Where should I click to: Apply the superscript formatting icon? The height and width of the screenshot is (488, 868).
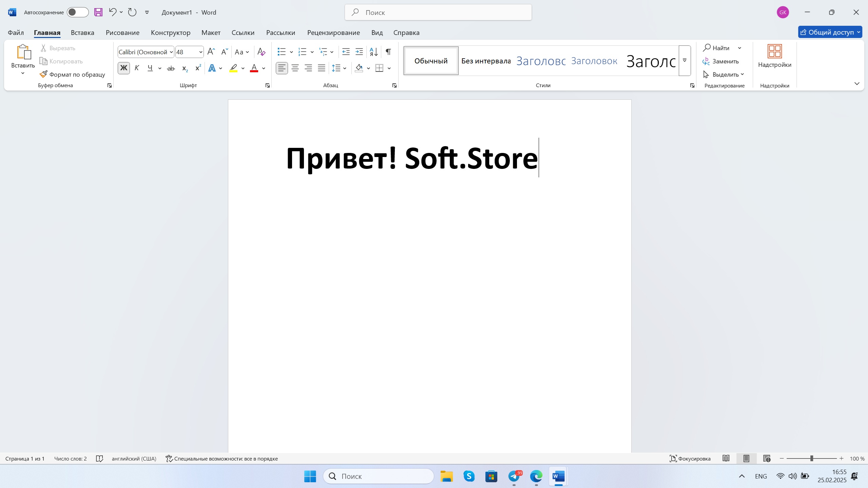(x=198, y=68)
